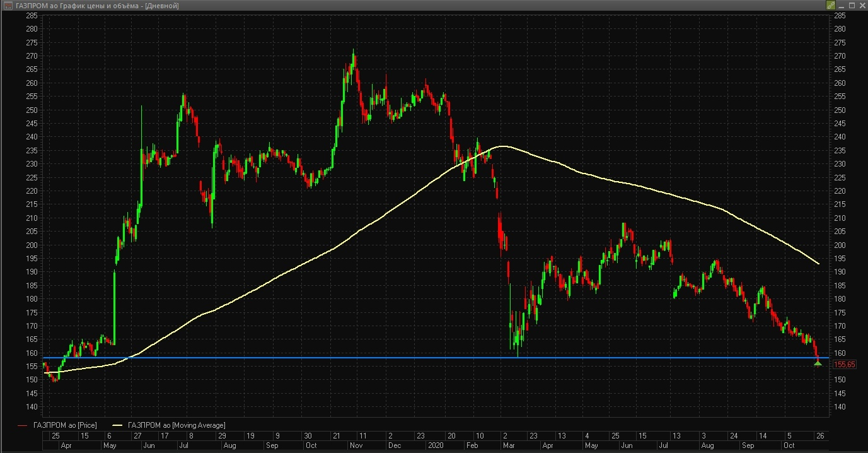Click the green triangle marker at latest bar
Viewport: 868px width, 453px height.
click(x=818, y=363)
